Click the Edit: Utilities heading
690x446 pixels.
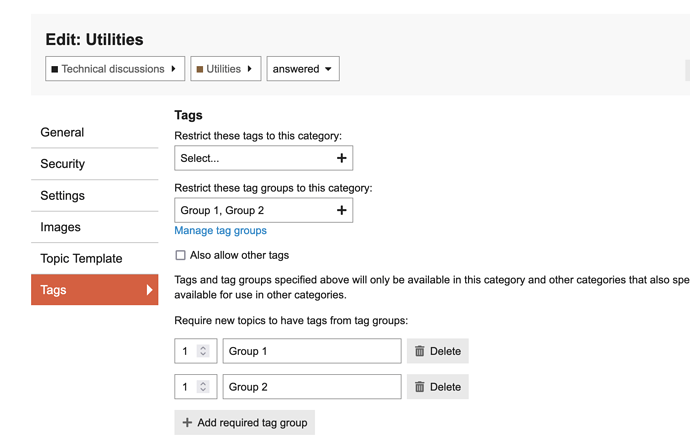95,40
